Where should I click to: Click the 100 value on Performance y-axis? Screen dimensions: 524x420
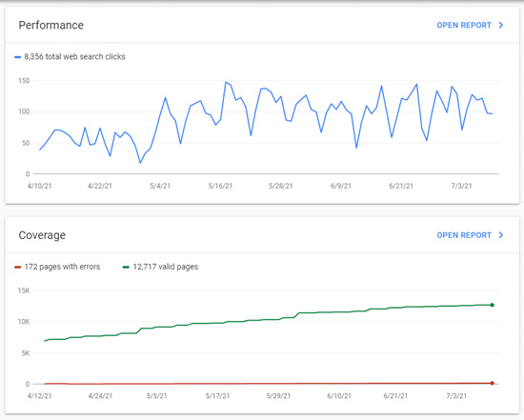(x=24, y=111)
